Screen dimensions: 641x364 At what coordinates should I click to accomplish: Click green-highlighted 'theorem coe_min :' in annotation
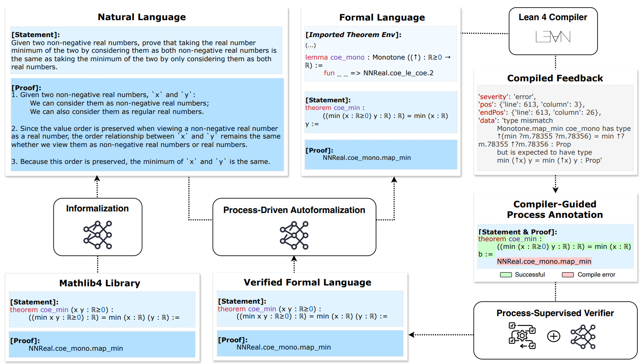coord(510,239)
